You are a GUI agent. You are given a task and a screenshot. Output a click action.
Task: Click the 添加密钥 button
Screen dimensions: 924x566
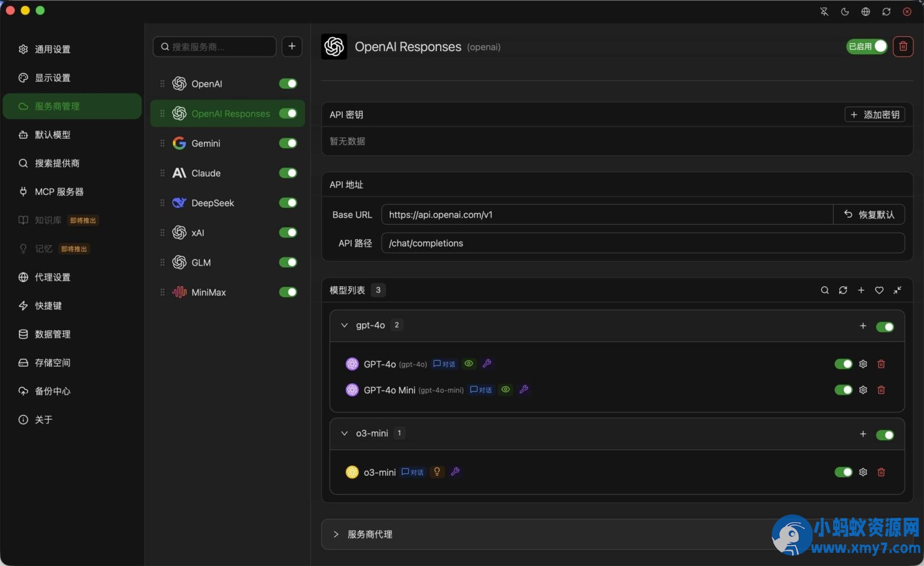[x=875, y=114]
